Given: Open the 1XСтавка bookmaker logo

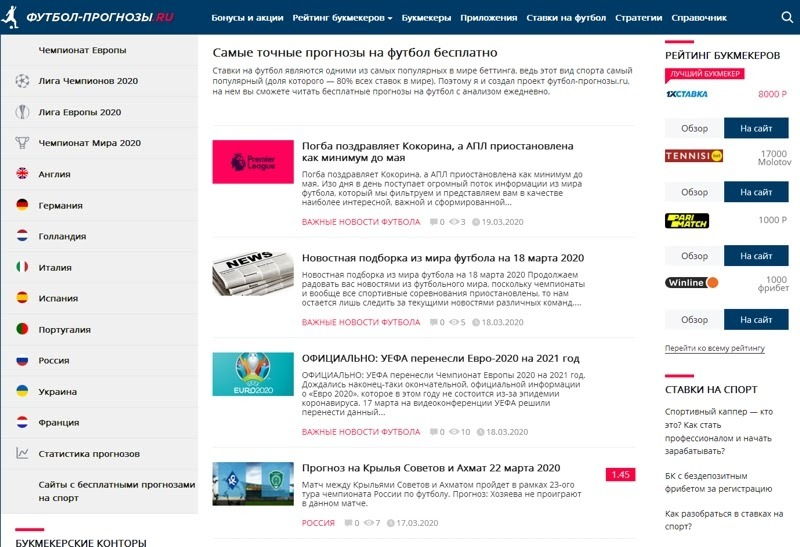Looking at the screenshot, I should tap(686, 93).
